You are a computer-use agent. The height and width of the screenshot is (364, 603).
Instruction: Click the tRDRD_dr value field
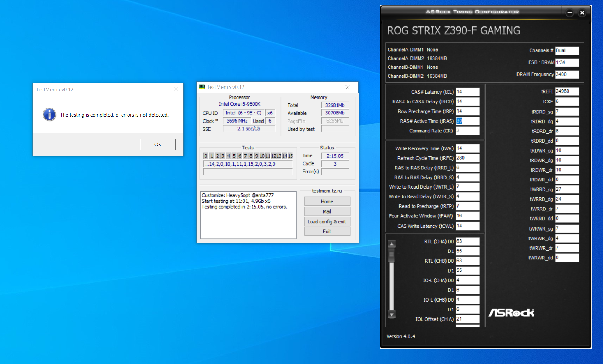tap(567, 131)
